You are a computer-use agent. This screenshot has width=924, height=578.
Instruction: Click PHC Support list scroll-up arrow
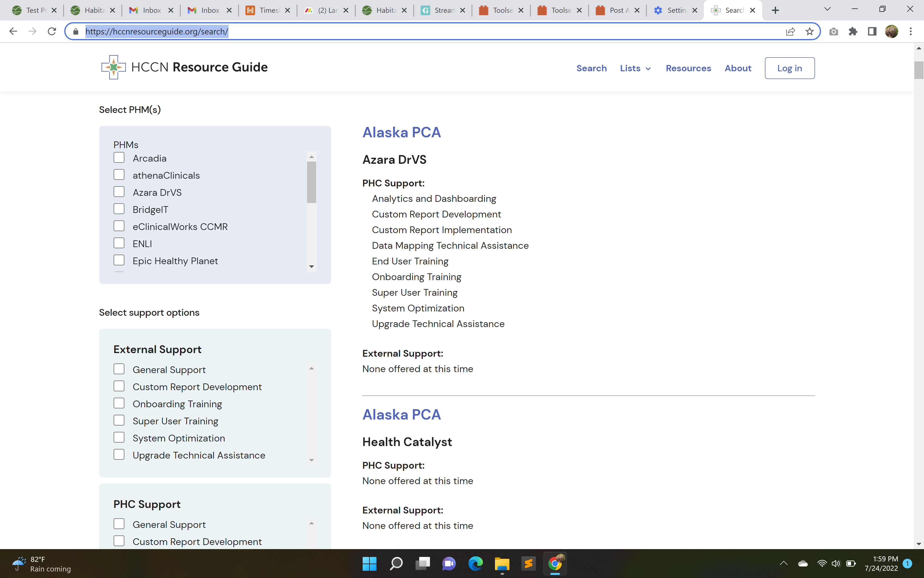click(x=312, y=523)
